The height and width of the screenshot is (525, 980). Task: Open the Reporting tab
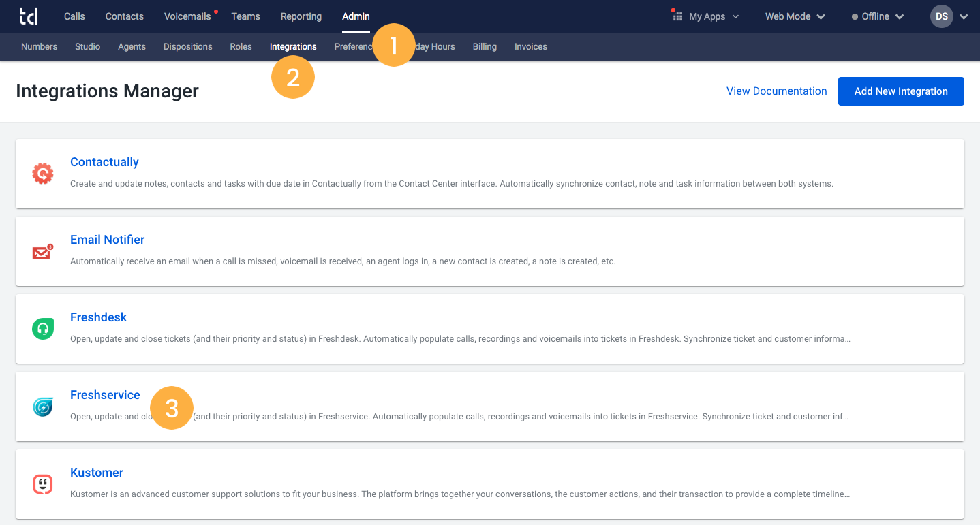[301, 16]
